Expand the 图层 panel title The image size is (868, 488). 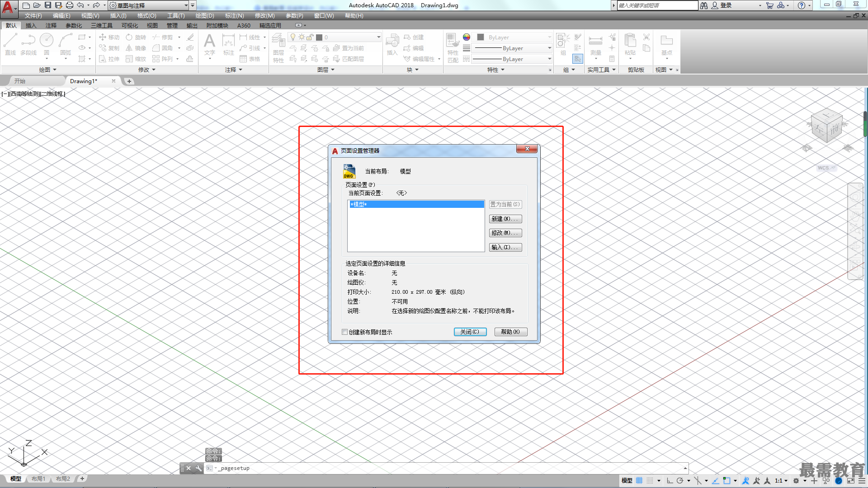tap(325, 70)
